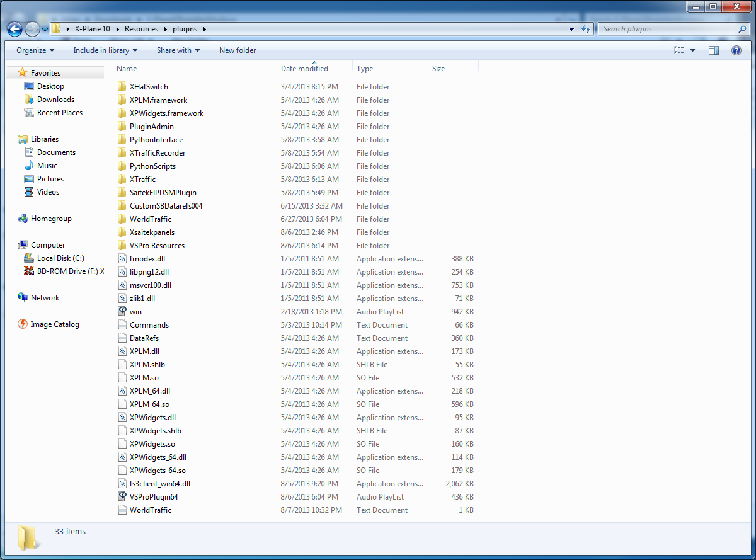Toggle the preview pane icon
This screenshot has height=560, width=756.
pyautogui.click(x=714, y=50)
